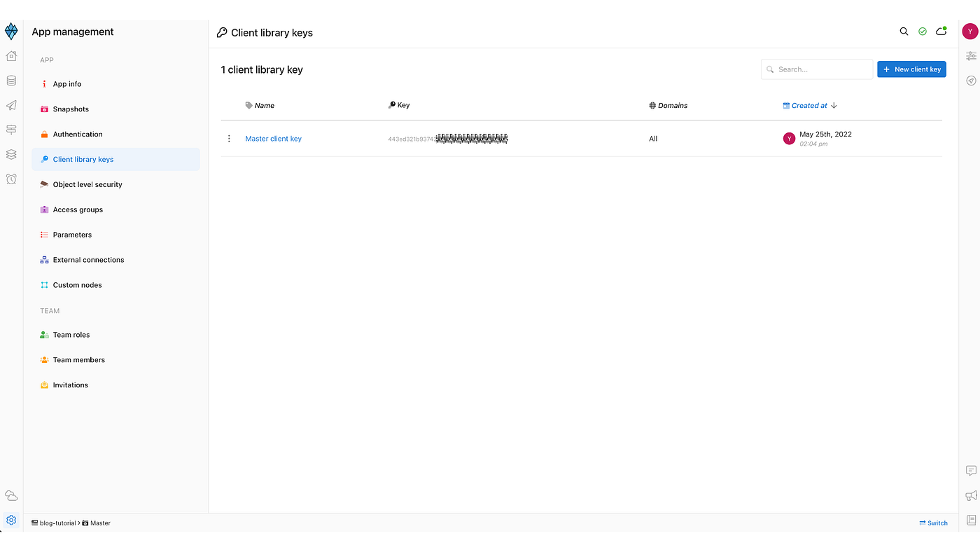Click the search magnifier in the top bar
The height and width of the screenshot is (552, 980).
pos(903,32)
